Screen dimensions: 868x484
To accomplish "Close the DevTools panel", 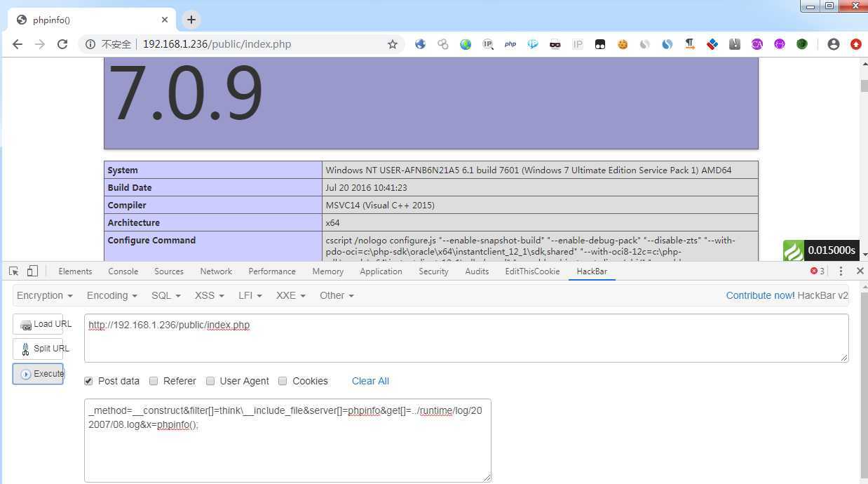I will click(860, 271).
